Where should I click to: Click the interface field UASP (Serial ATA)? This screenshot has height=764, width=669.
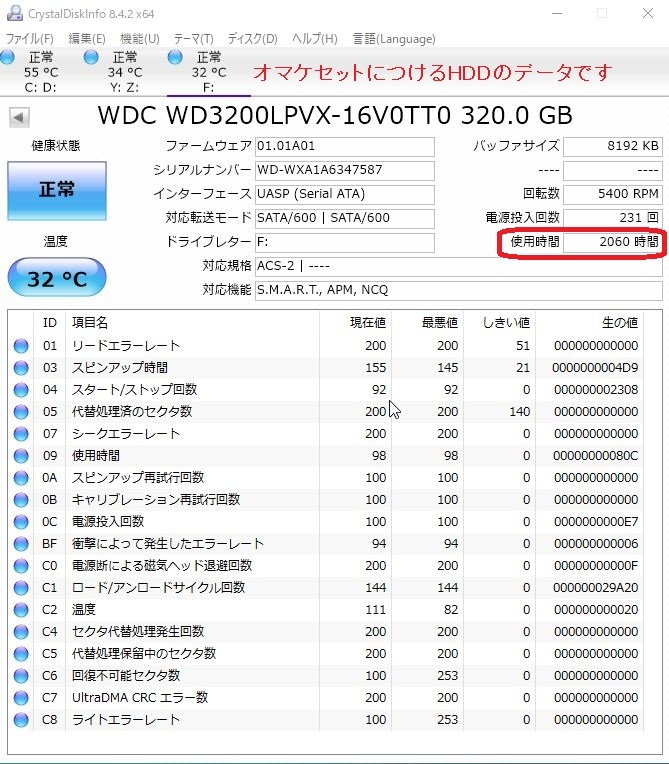tap(344, 194)
